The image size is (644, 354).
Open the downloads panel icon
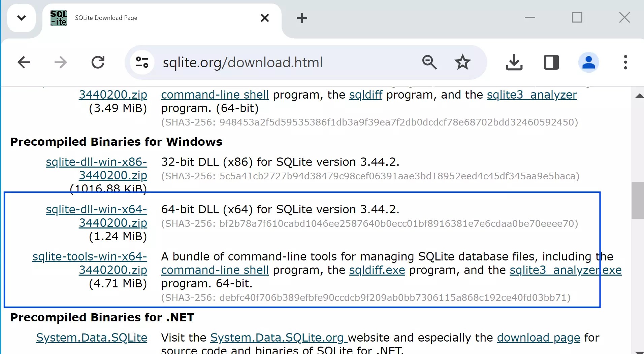[514, 62]
